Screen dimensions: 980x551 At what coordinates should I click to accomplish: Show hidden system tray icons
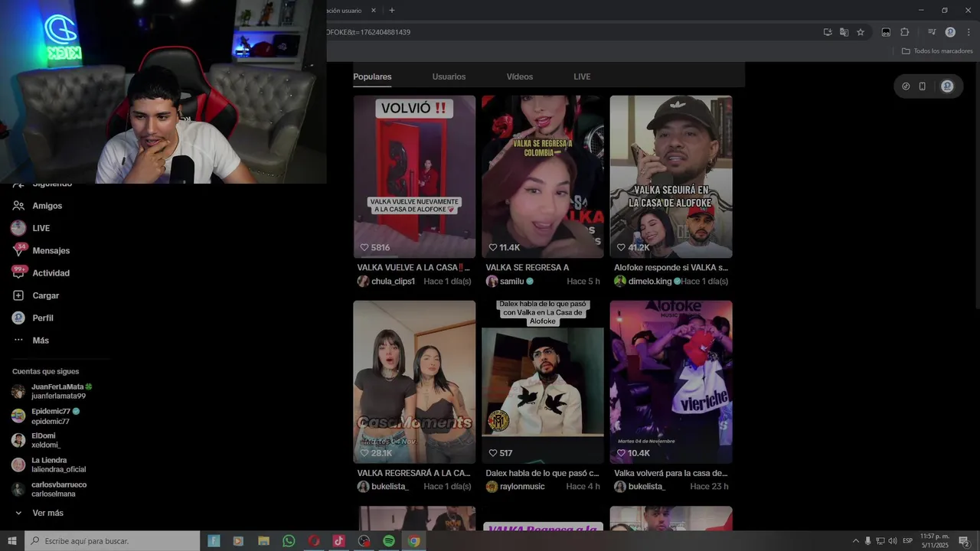(856, 541)
